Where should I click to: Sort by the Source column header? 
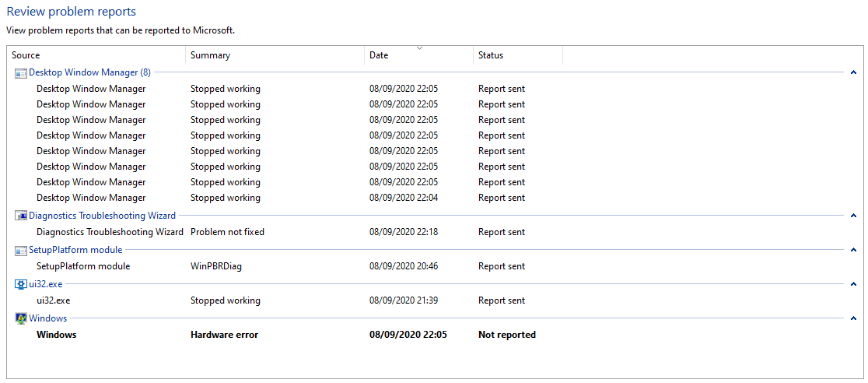[x=96, y=55]
